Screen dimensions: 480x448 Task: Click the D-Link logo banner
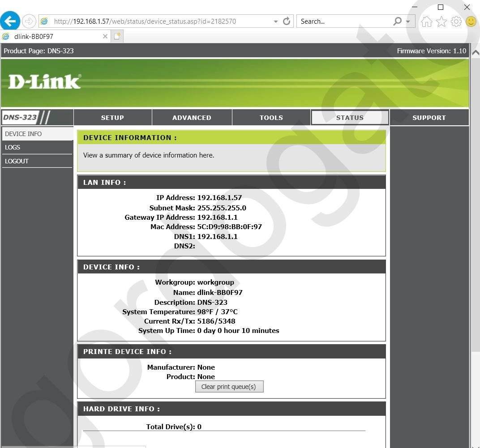coord(43,81)
